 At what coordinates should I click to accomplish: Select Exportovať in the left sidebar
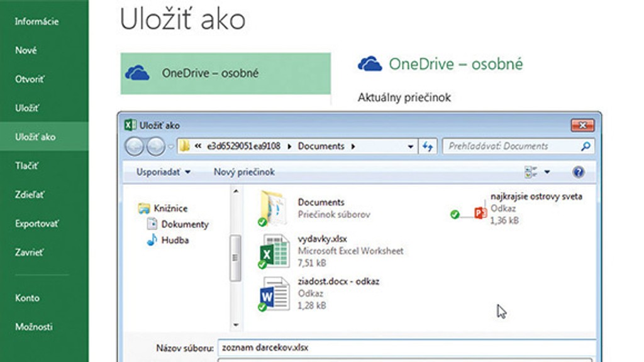(38, 224)
